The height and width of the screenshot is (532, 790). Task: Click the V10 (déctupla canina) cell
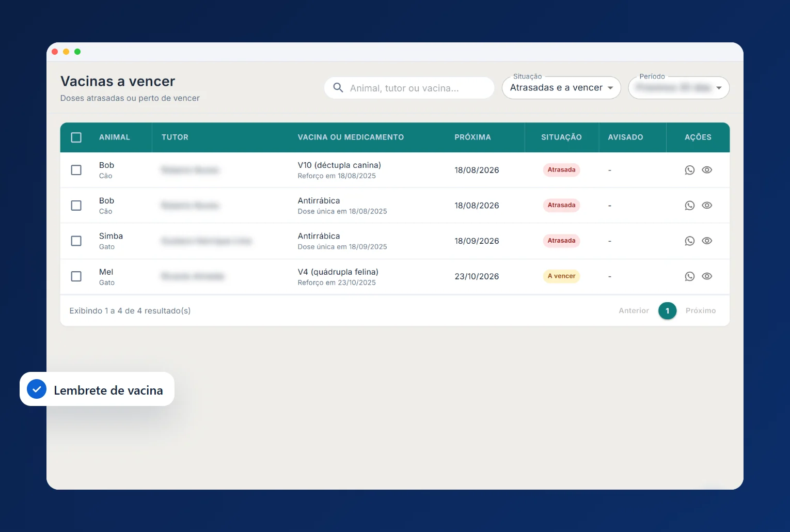[339, 165]
